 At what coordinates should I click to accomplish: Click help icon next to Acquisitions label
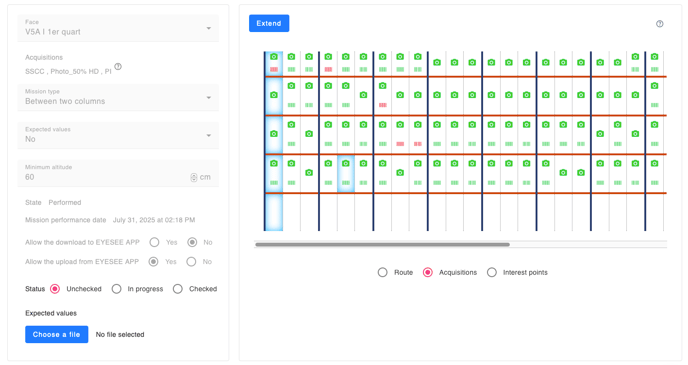click(118, 67)
